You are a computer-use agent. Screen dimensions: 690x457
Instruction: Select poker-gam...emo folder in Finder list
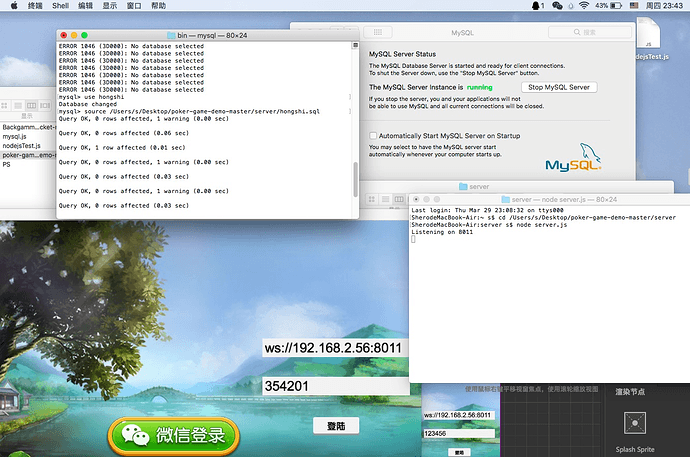(x=28, y=155)
